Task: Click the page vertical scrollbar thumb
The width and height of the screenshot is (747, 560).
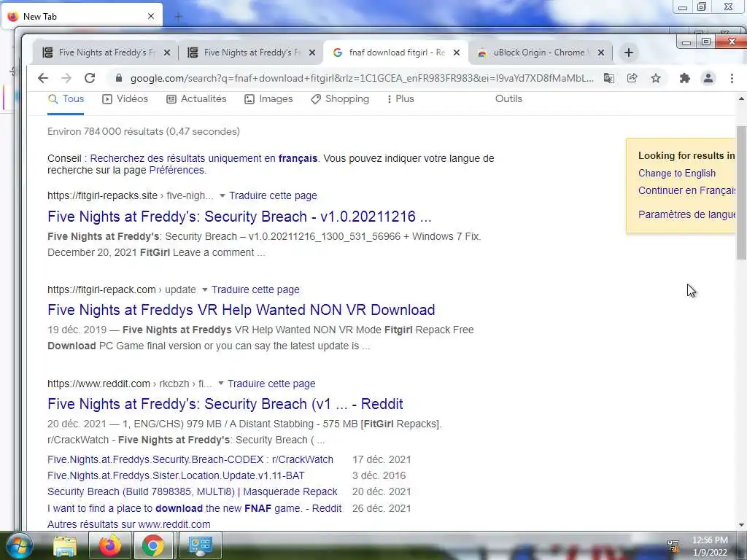Action: (x=741, y=192)
